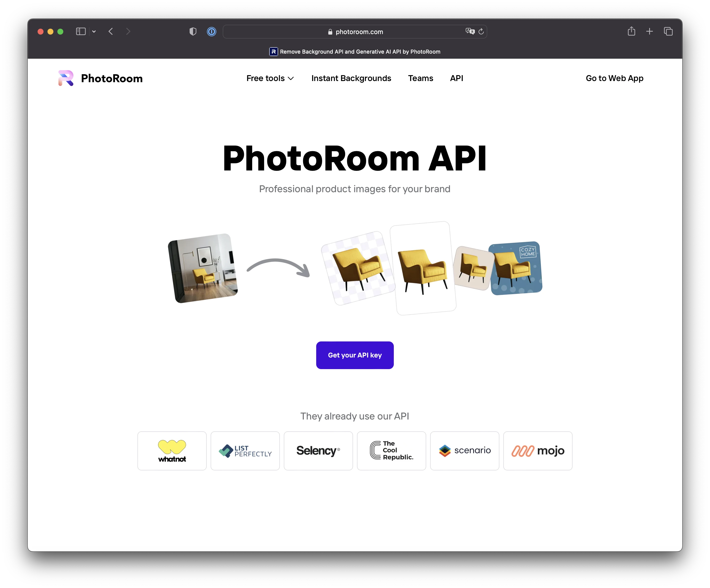Click the original room chair photo
The image size is (710, 588).
(x=203, y=268)
